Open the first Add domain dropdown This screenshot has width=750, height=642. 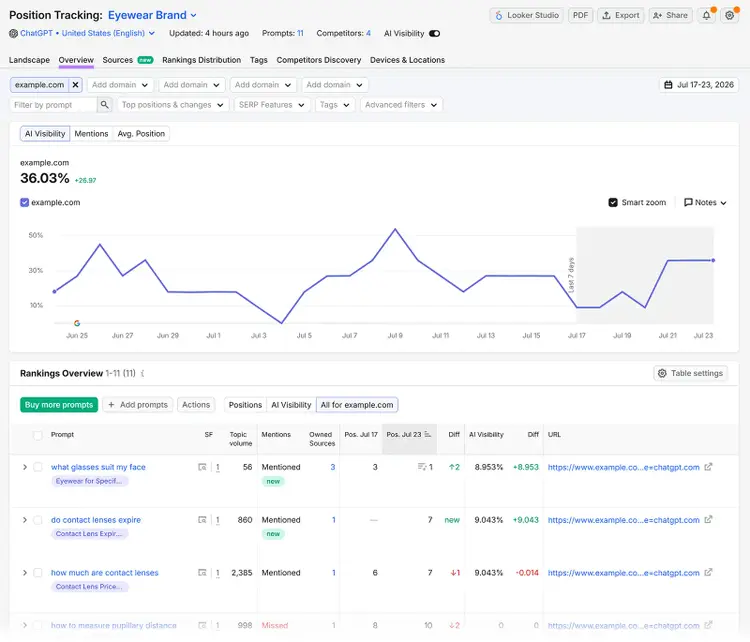[x=120, y=85]
